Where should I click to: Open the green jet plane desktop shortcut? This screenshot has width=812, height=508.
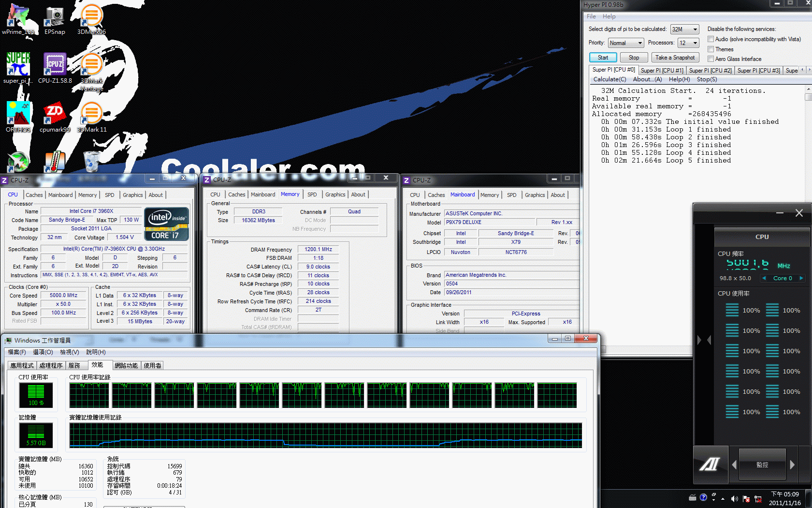18,162
